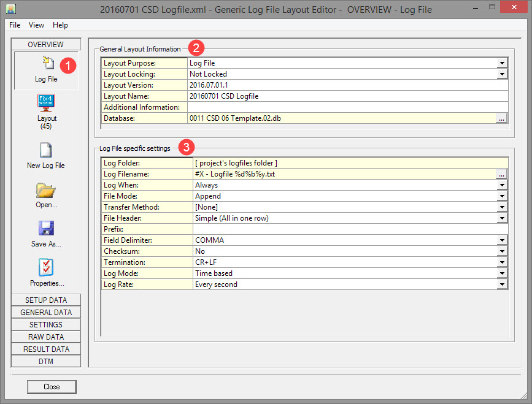Click the application icon in title bar
The image size is (532, 404).
tap(10, 10)
